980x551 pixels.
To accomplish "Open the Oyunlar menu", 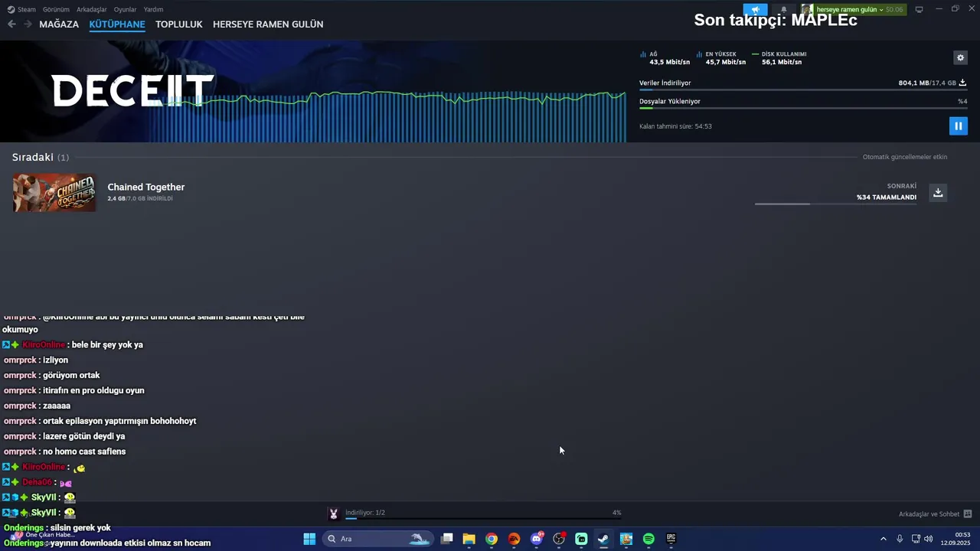I will click(125, 9).
